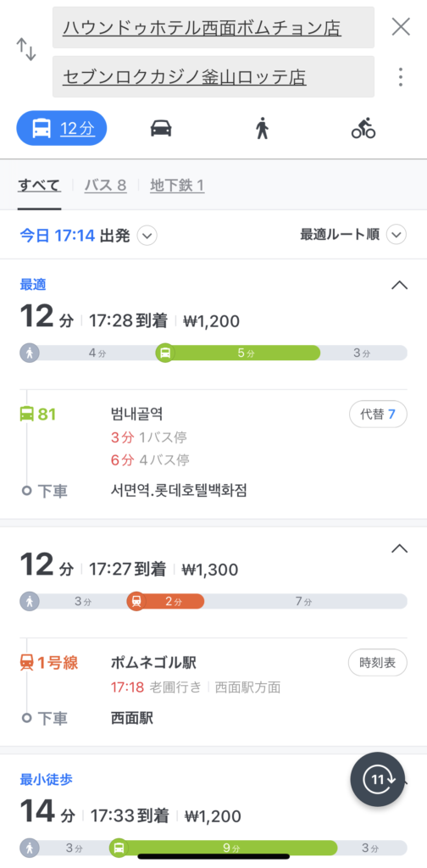Tap orange subway 1号線 icon

(x=26, y=662)
